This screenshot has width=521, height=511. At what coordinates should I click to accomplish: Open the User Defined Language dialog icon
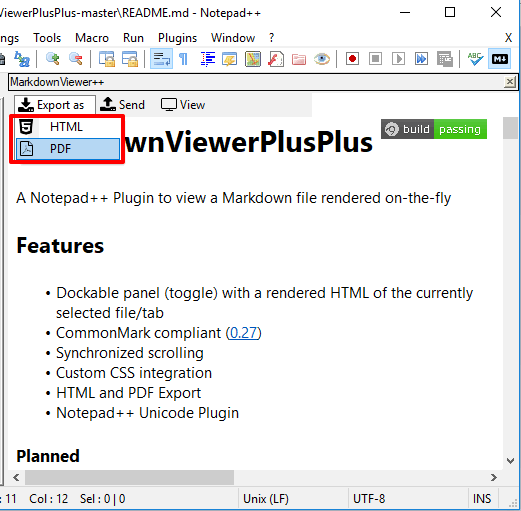(230, 59)
